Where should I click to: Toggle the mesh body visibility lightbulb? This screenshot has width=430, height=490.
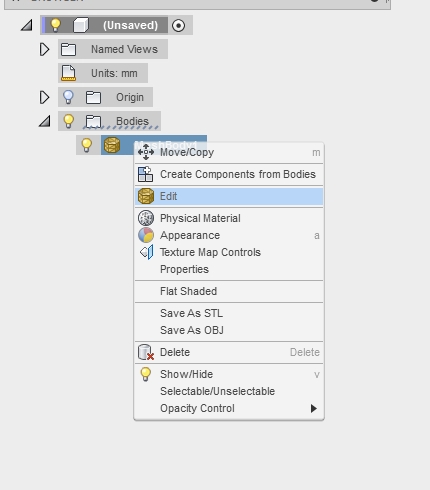pyautogui.click(x=87, y=145)
